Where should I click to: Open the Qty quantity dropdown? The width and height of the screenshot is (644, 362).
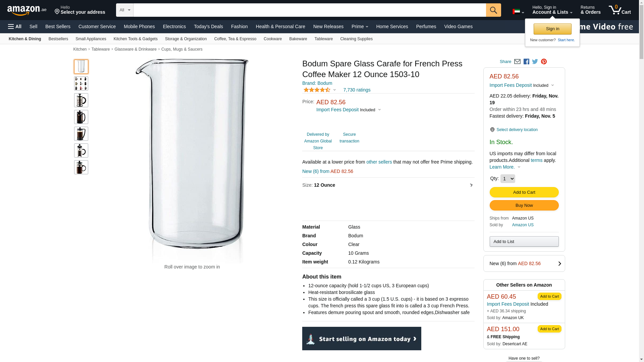click(x=507, y=179)
